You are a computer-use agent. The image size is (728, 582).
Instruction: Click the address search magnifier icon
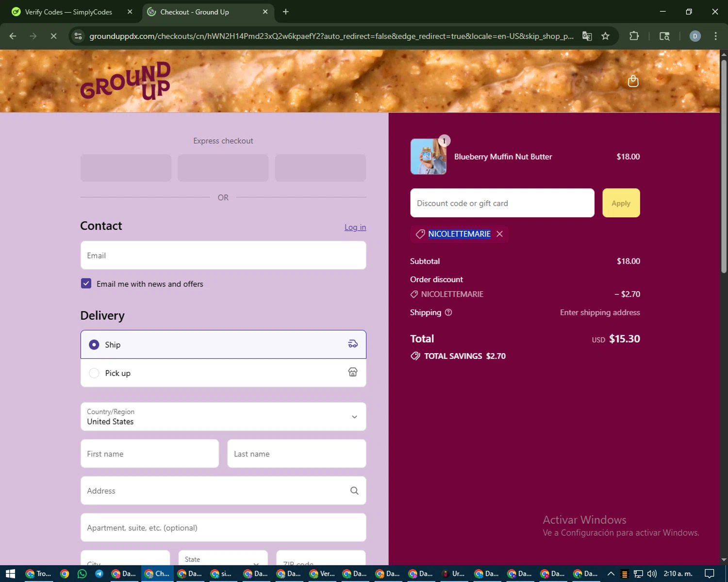tap(354, 490)
